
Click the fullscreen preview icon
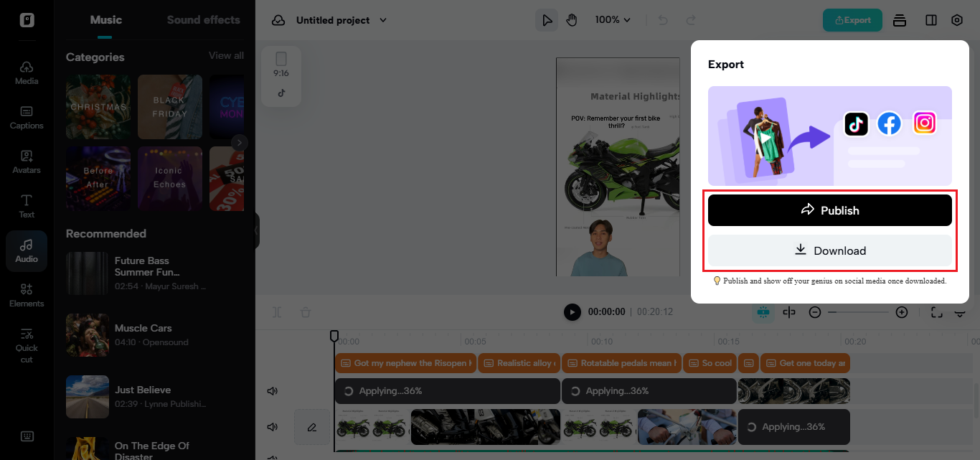pyautogui.click(x=936, y=312)
